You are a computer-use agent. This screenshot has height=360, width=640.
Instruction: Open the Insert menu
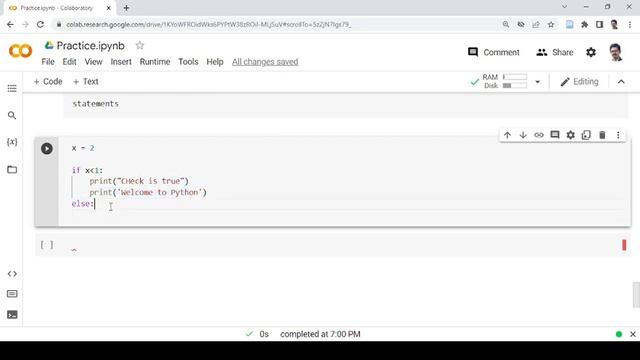click(x=121, y=62)
